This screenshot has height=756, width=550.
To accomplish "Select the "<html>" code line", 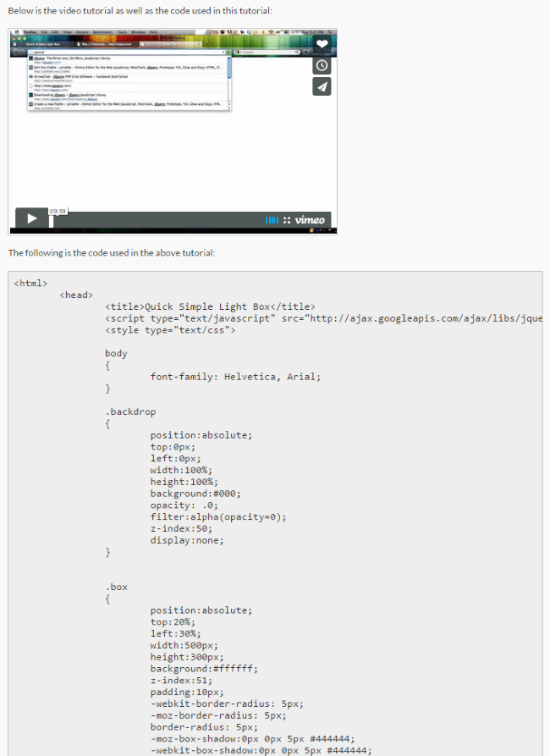I will [x=30, y=284].
